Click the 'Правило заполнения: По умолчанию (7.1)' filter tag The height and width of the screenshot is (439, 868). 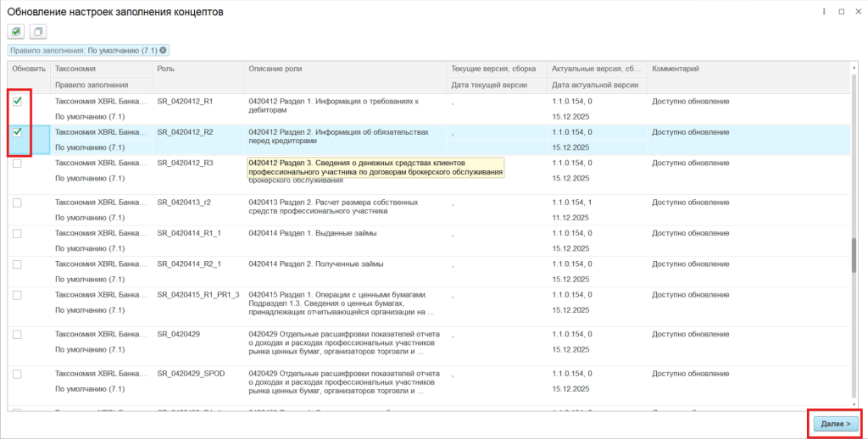pos(83,51)
